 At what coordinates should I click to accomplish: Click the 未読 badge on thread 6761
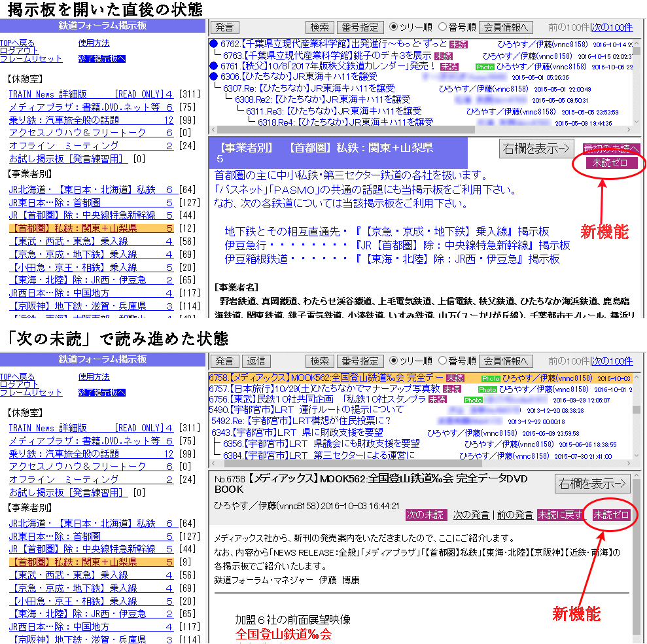click(449, 67)
